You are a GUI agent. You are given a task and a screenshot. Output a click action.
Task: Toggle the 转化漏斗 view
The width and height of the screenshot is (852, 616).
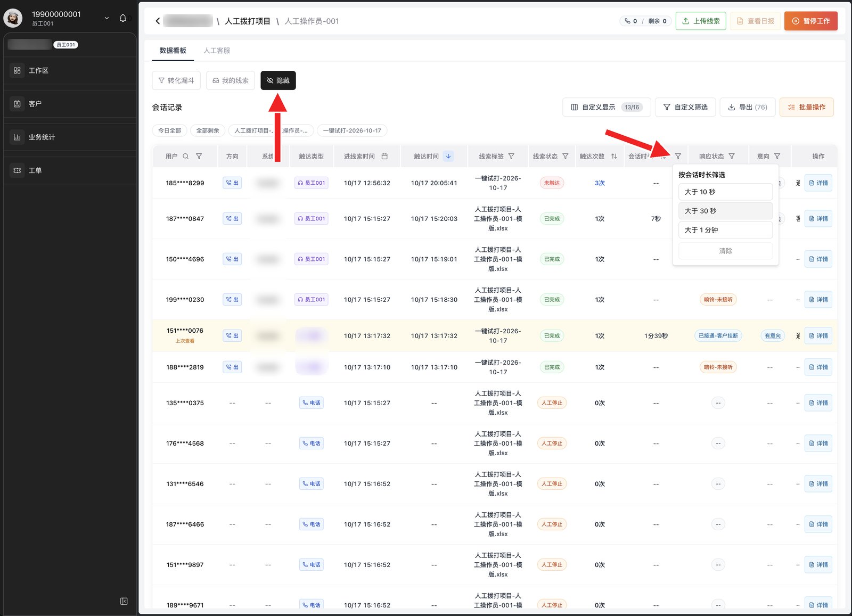coord(176,80)
